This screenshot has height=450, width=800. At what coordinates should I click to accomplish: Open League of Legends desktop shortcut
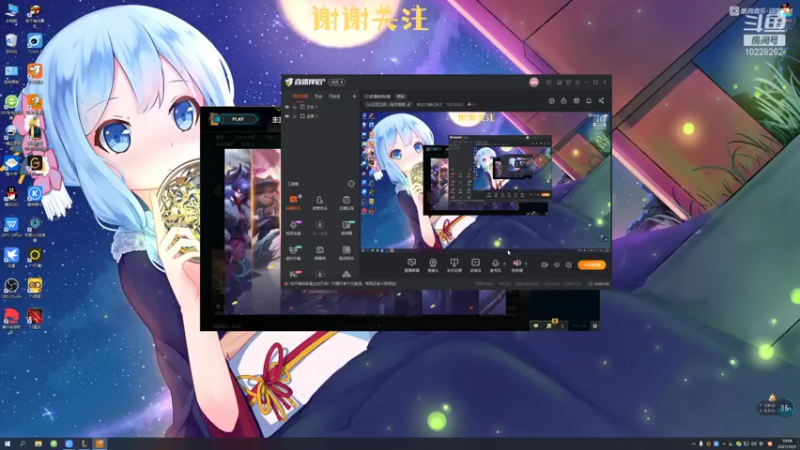tap(35, 135)
